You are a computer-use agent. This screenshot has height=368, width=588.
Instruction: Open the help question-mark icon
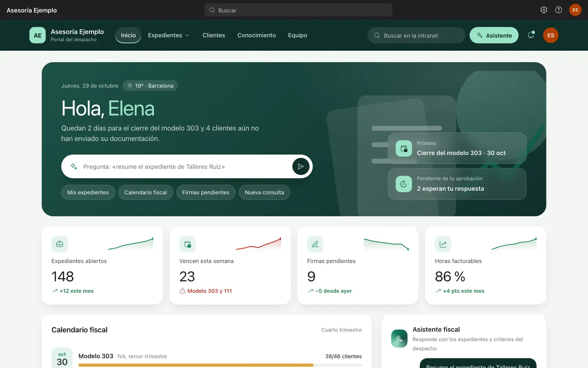[x=559, y=10]
